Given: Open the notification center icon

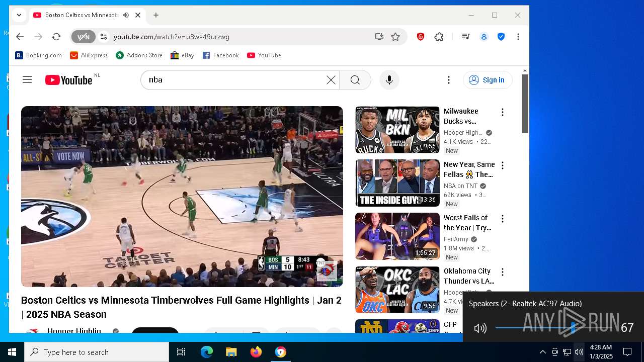Looking at the screenshot, I should point(627,352).
